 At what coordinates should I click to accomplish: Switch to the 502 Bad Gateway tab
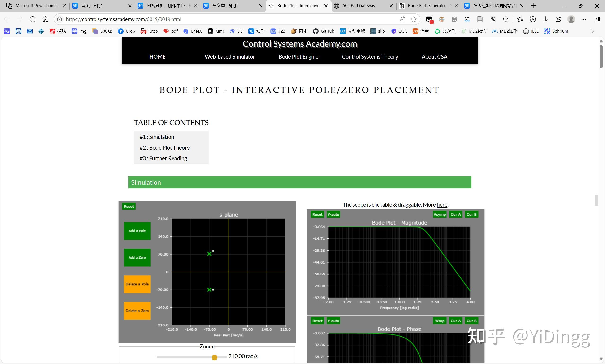click(x=359, y=5)
